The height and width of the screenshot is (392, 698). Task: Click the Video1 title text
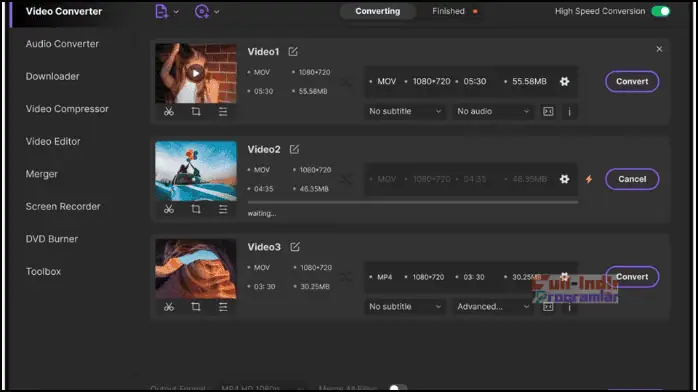pos(263,52)
